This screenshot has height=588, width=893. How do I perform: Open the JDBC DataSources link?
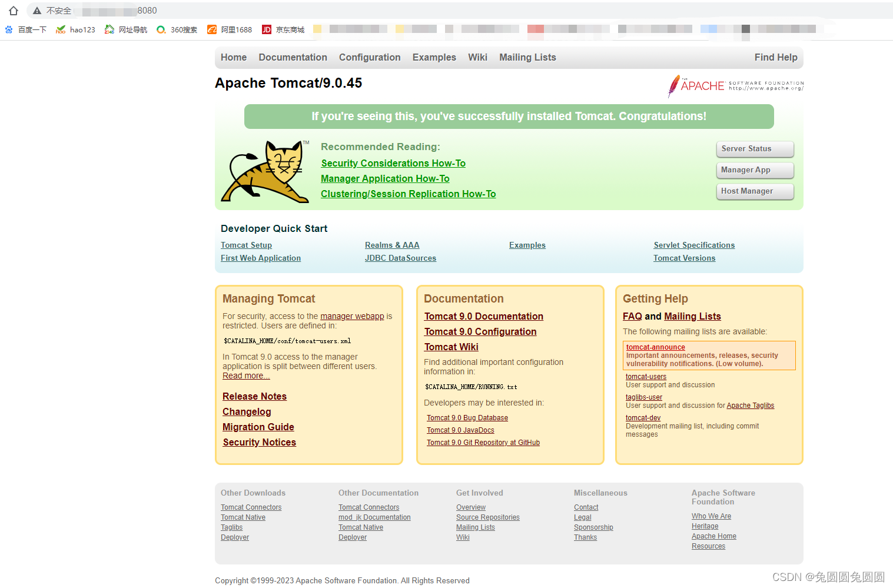click(400, 258)
